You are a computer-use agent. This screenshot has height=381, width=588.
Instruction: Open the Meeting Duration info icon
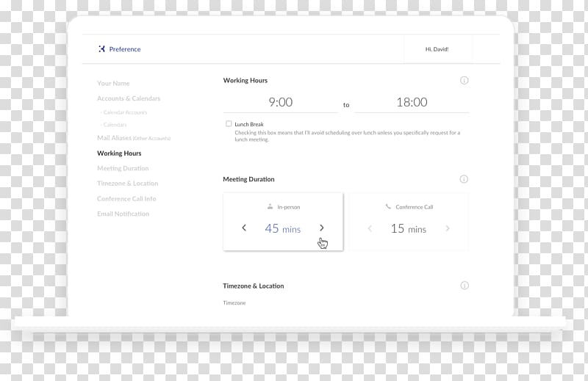(464, 179)
